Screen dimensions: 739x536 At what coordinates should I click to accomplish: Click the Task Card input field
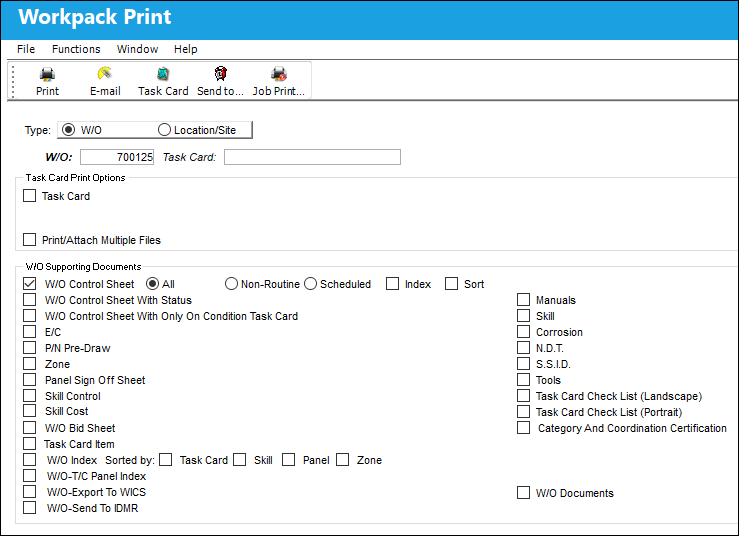[x=312, y=157]
